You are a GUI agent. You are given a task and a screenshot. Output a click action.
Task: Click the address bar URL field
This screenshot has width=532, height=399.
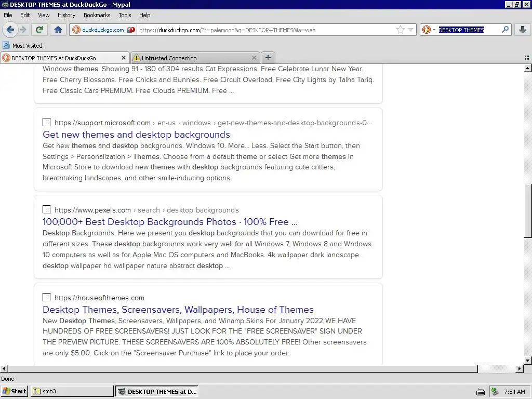(267, 30)
